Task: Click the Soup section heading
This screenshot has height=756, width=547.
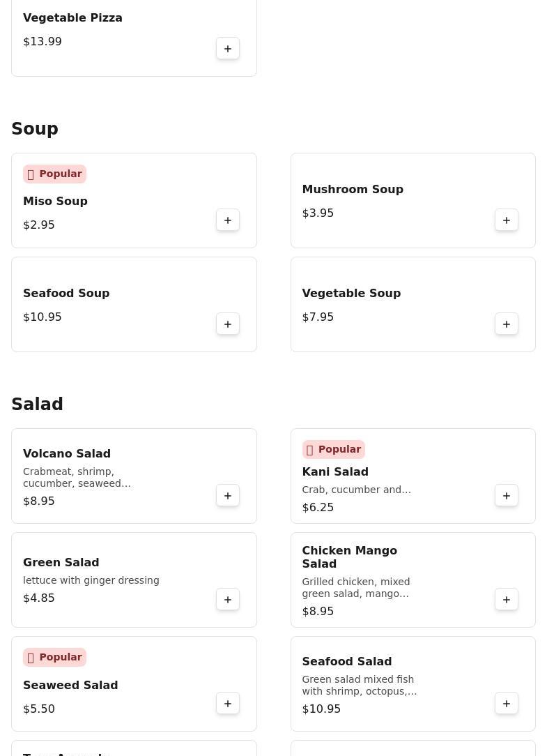Action: 35,129
